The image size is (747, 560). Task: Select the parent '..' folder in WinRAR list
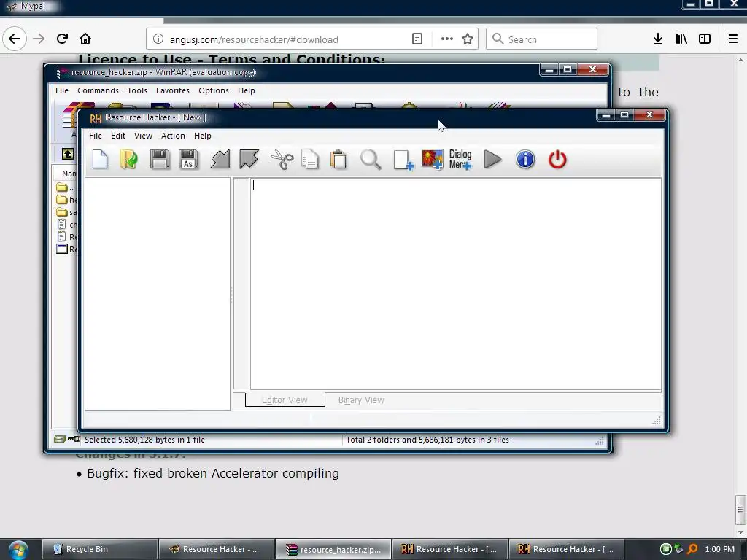pos(65,187)
